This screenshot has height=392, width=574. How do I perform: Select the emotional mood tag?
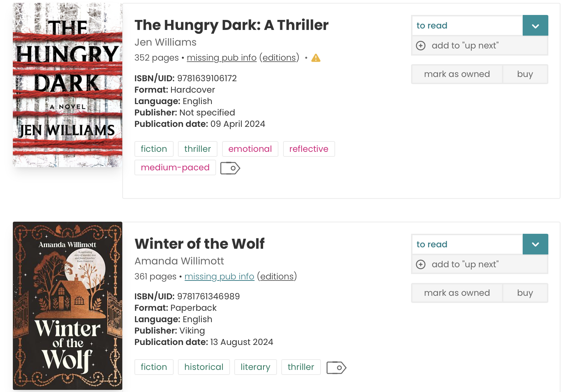tap(250, 149)
